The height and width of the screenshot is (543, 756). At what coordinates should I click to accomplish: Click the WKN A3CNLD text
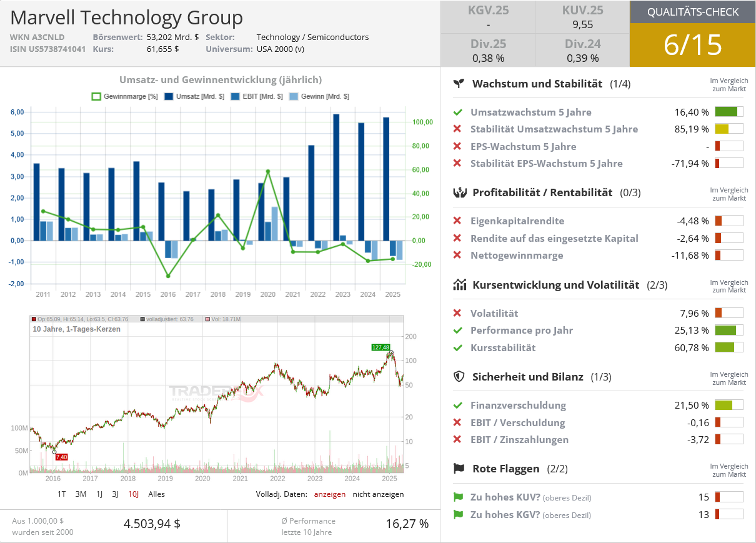pos(37,37)
